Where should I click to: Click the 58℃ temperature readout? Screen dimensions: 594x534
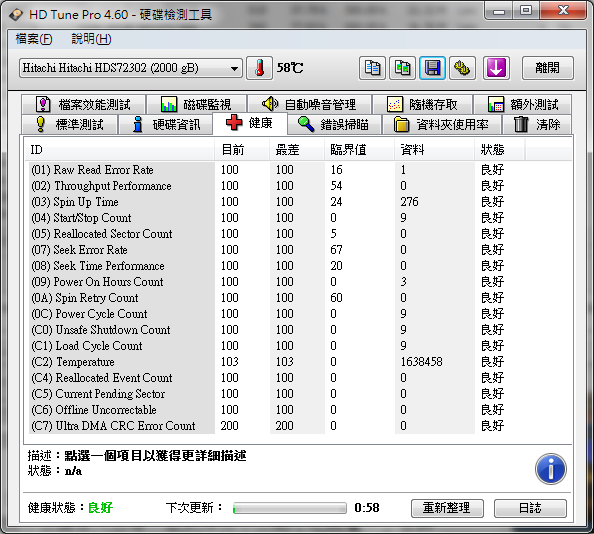coord(290,68)
